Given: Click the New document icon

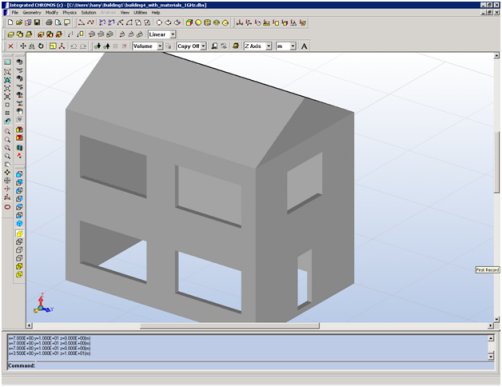Looking at the screenshot, I should click(x=10, y=23).
